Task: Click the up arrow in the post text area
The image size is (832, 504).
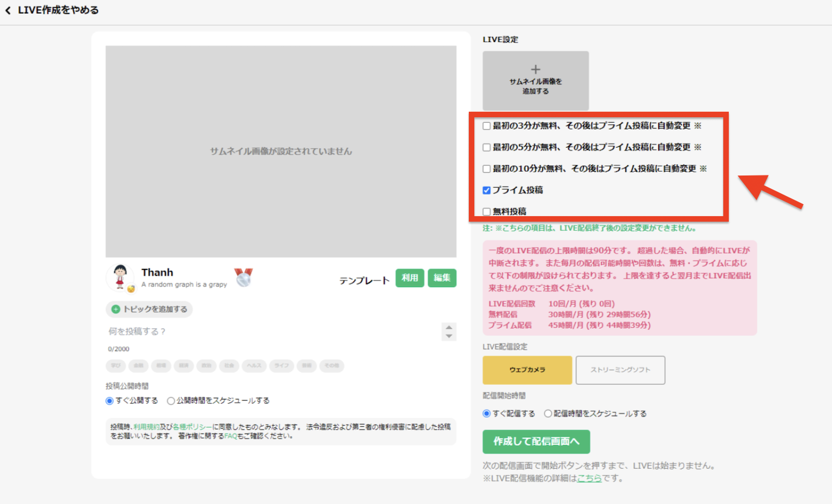Action: click(x=449, y=327)
